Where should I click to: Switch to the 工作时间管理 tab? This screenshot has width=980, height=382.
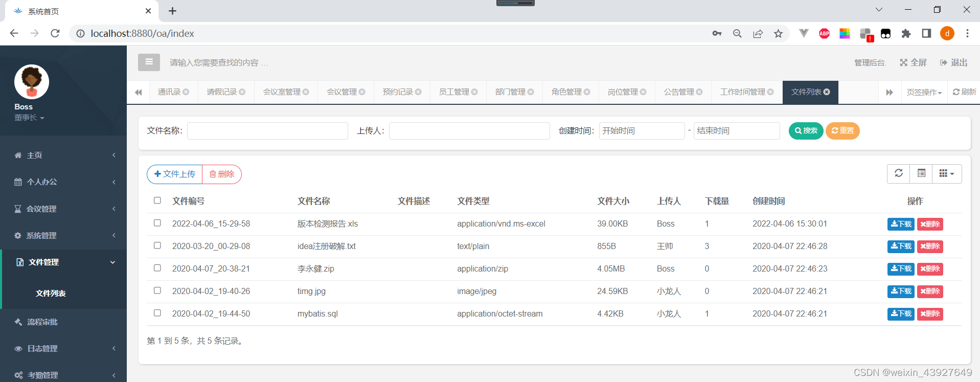[x=743, y=92]
